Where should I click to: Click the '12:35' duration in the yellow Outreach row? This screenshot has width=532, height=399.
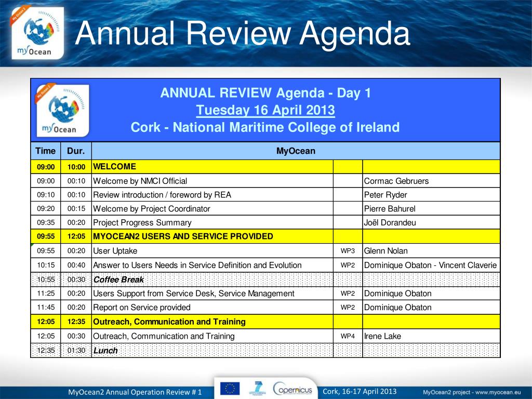[76, 322]
